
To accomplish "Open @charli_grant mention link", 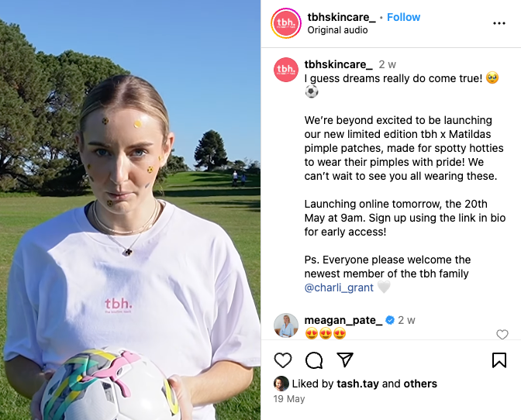I will click(x=339, y=287).
